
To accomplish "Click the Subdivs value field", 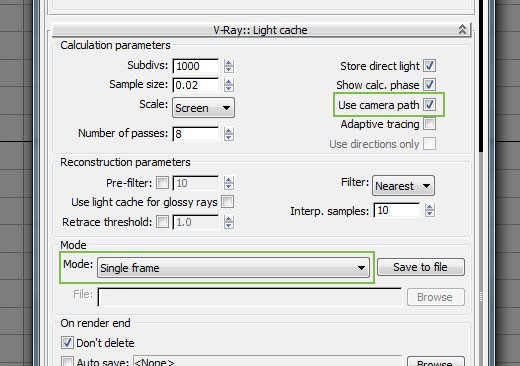I will pyautogui.click(x=196, y=66).
